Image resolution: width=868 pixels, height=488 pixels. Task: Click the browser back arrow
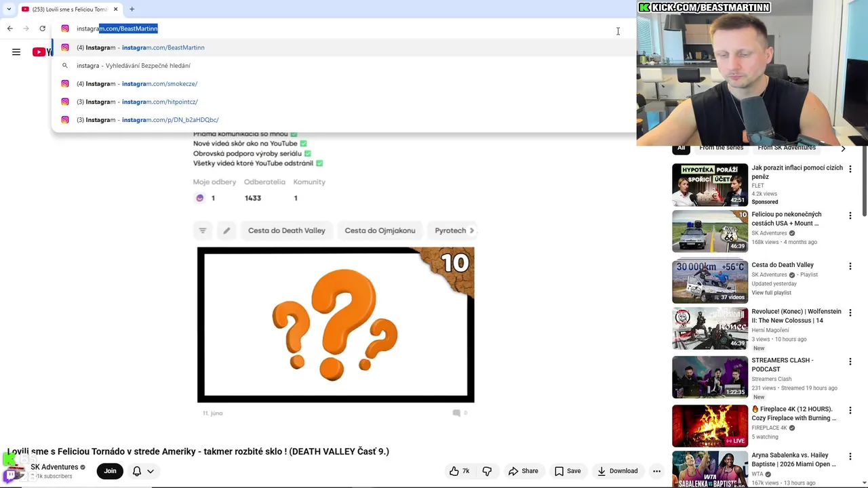tap(9, 28)
